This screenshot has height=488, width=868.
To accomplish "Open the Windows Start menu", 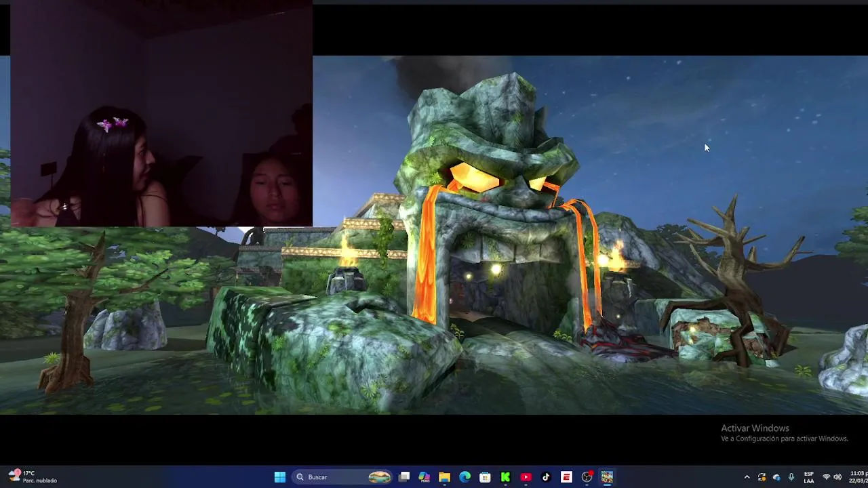I will coord(279,477).
